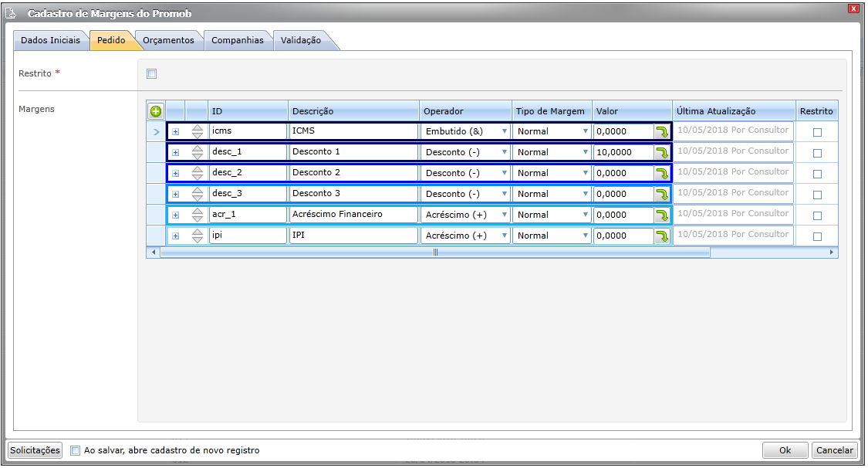Click green arrow icon in Desconto 1 row

coord(662,152)
